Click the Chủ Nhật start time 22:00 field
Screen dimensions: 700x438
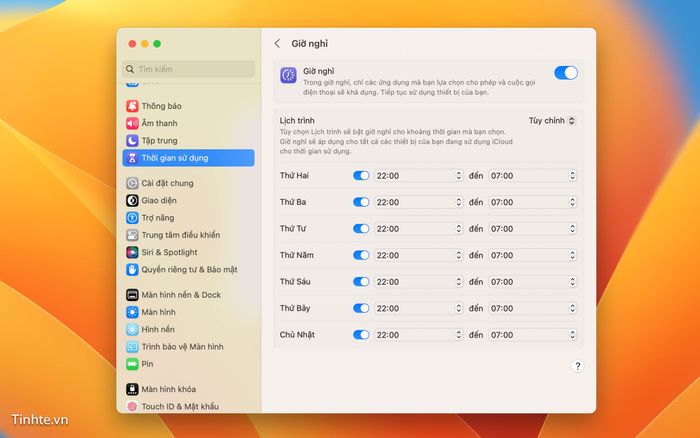pos(418,335)
